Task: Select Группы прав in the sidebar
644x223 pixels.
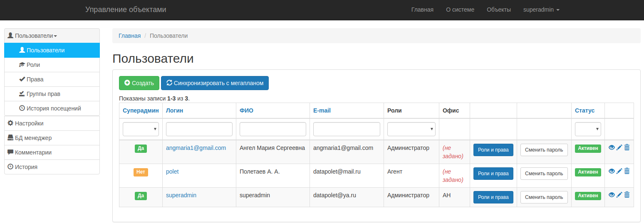Action: (43, 94)
